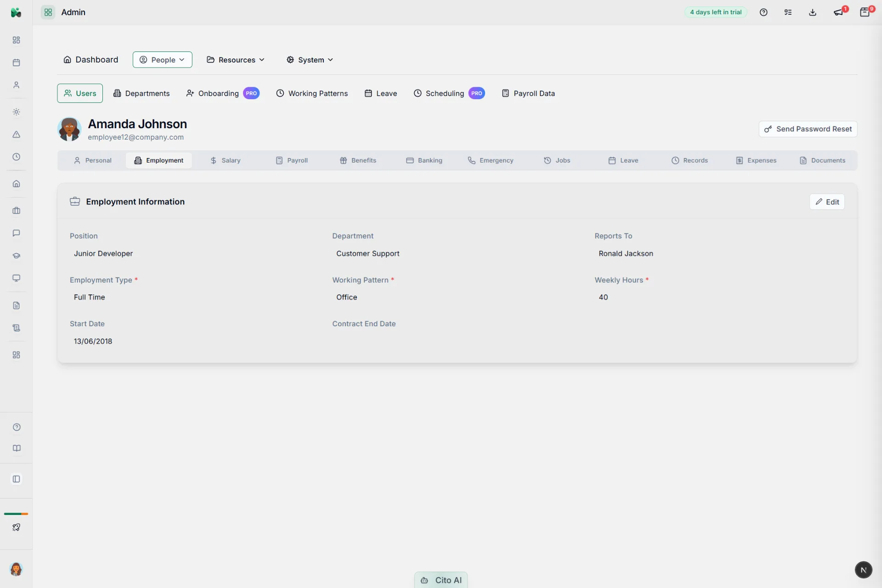Open the clock icon in left sidebar

(16, 157)
